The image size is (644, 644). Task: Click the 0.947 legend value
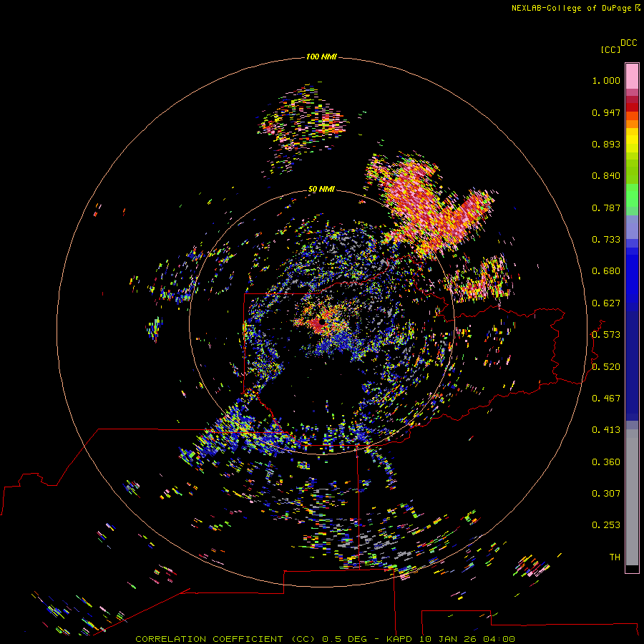606,112
